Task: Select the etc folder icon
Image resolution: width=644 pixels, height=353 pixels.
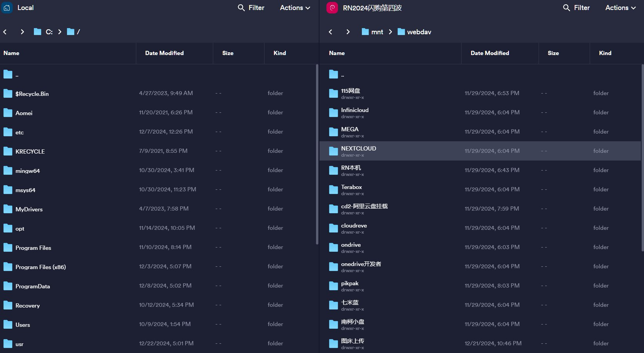Action: tap(8, 132)
